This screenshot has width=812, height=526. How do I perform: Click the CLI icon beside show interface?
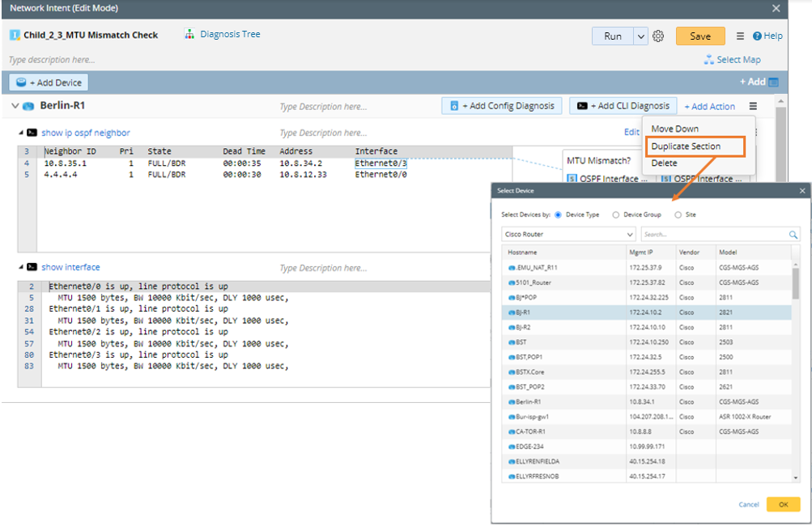tap(32, 266)
